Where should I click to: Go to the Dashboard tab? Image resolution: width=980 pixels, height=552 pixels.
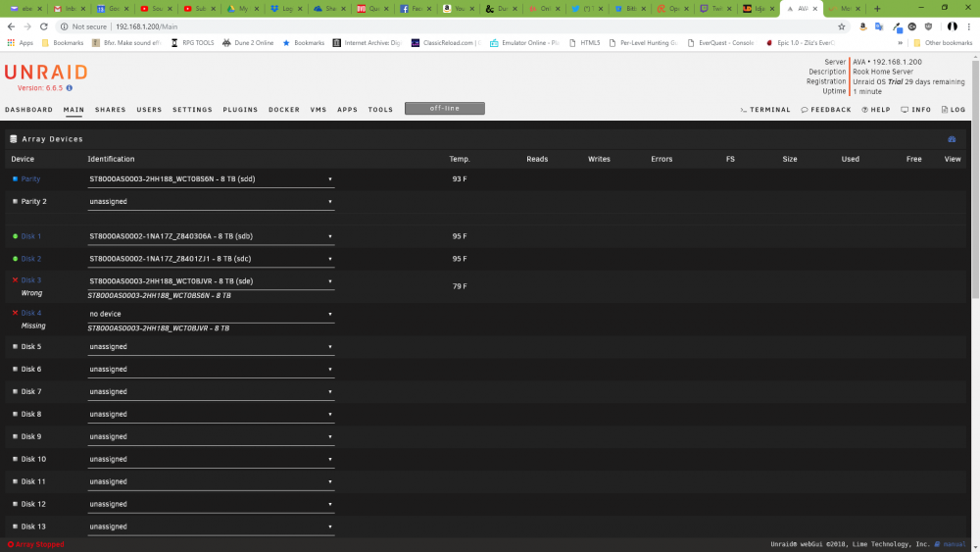(x=28, y=110)
